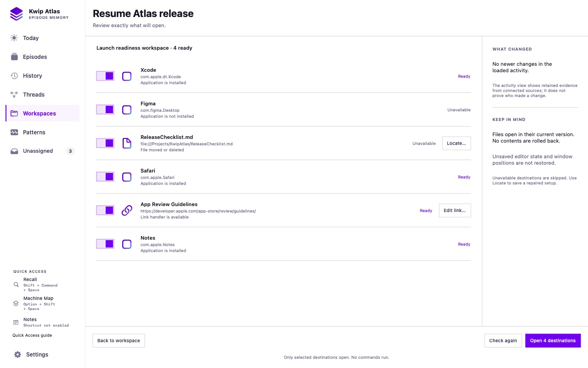The height and width of the screenshot is (368, 588).
Task: Click Back to workspace
Action: tap(119, 341)
